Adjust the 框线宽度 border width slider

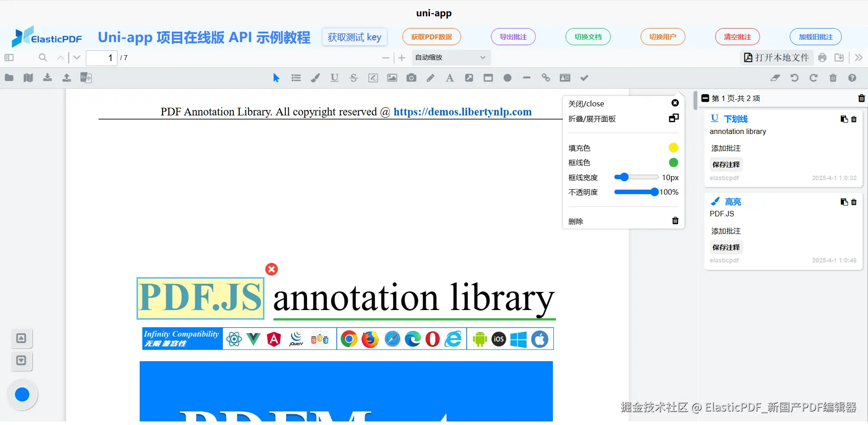pos(636,177)
